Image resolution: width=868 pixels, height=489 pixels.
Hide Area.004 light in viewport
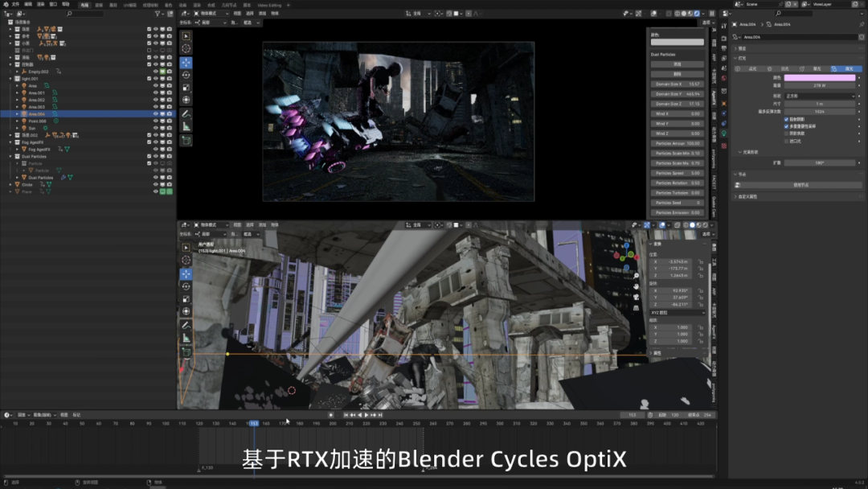(156, 113)
